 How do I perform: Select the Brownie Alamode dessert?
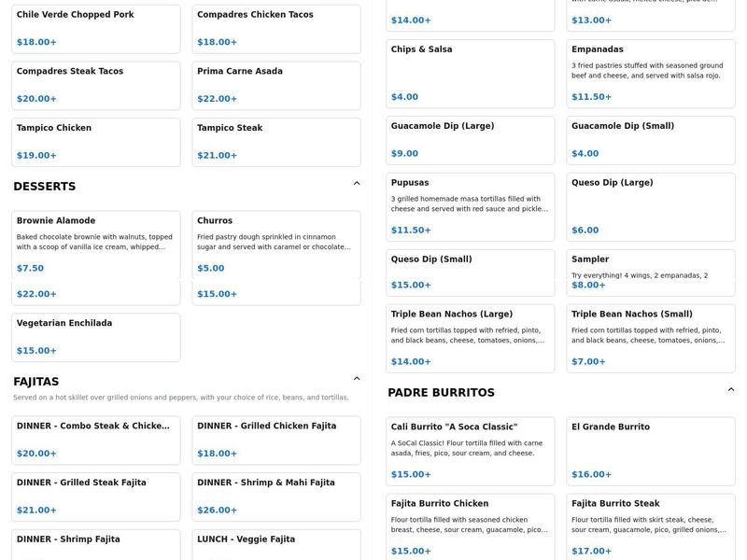pos(95,245)
